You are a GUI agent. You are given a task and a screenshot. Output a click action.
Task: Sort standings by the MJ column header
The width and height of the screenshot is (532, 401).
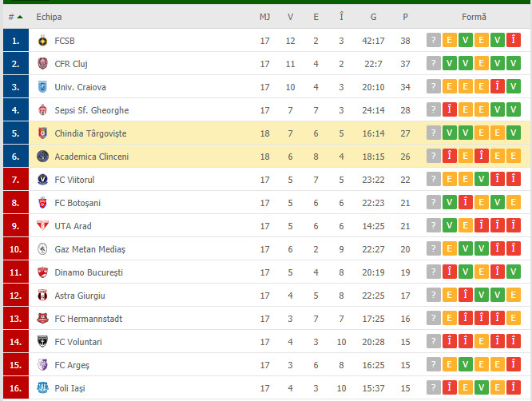264,17
